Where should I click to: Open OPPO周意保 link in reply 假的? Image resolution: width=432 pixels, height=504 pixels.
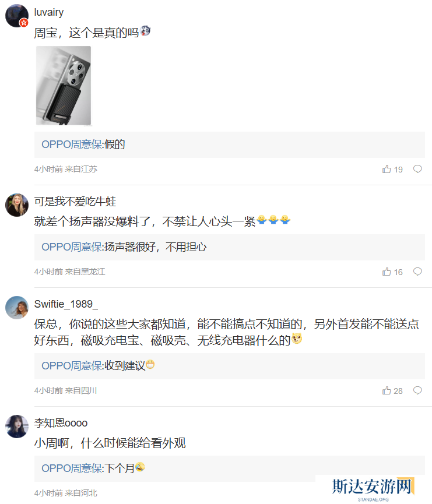71,144
